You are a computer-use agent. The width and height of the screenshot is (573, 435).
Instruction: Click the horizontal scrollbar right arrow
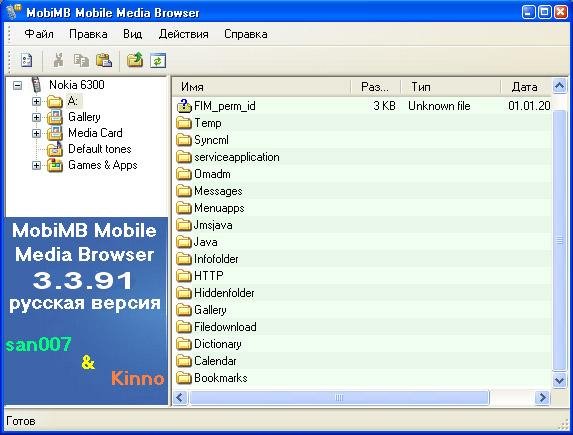(542, 397)
